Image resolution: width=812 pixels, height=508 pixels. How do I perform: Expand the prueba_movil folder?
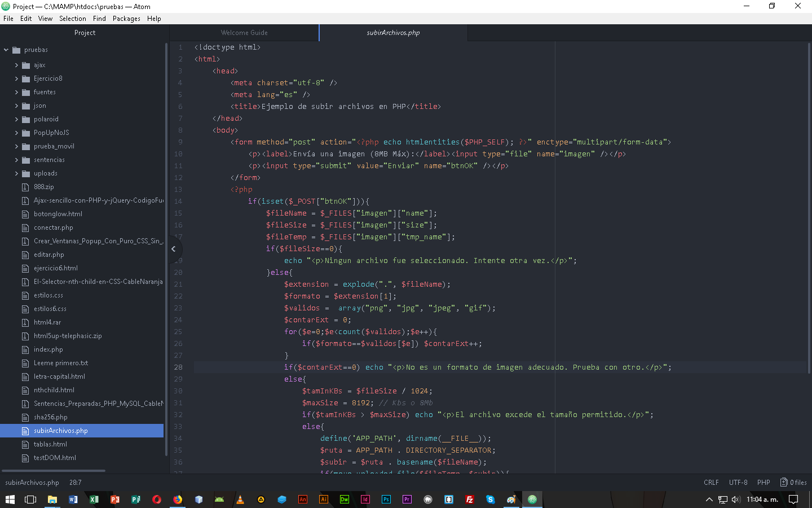[x=16, y=146]
